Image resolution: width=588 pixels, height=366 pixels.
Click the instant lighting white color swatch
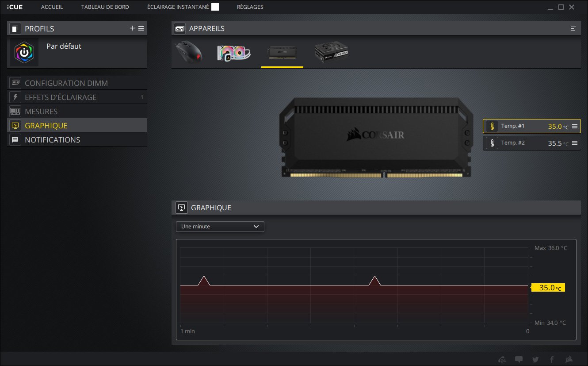(215, 7)
